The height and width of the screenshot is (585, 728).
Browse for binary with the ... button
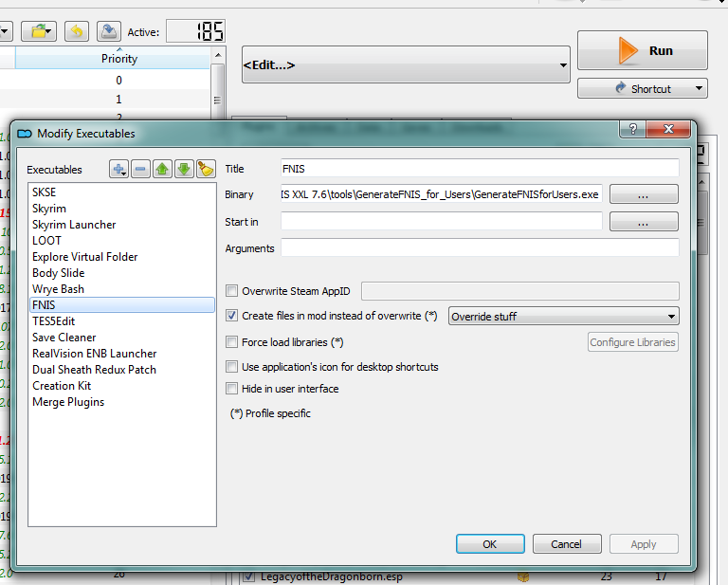pos(643,194)
